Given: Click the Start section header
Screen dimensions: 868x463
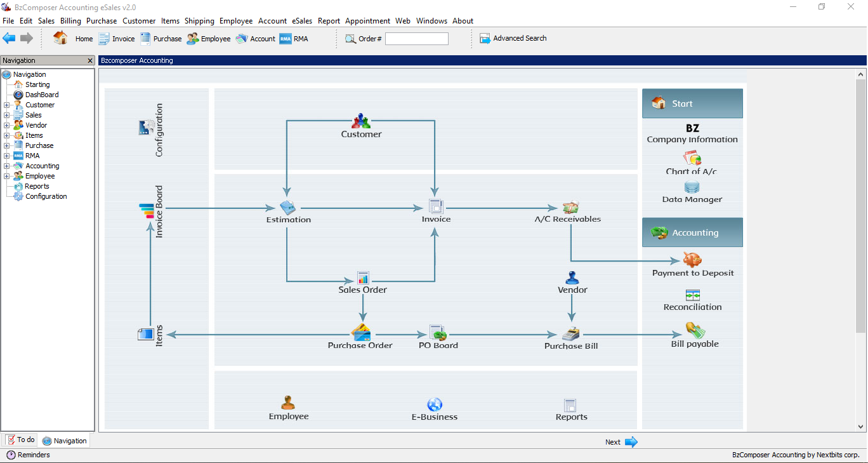Looking at the screenshot, I should [692, 104].
